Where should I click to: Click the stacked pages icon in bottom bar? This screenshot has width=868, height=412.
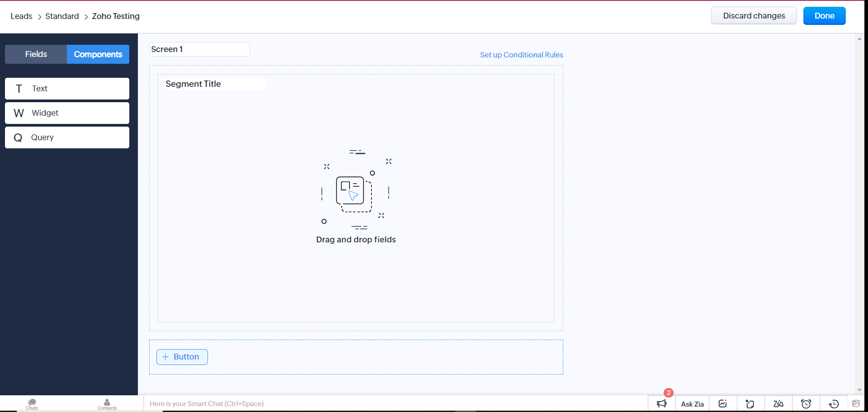[856, 403]
